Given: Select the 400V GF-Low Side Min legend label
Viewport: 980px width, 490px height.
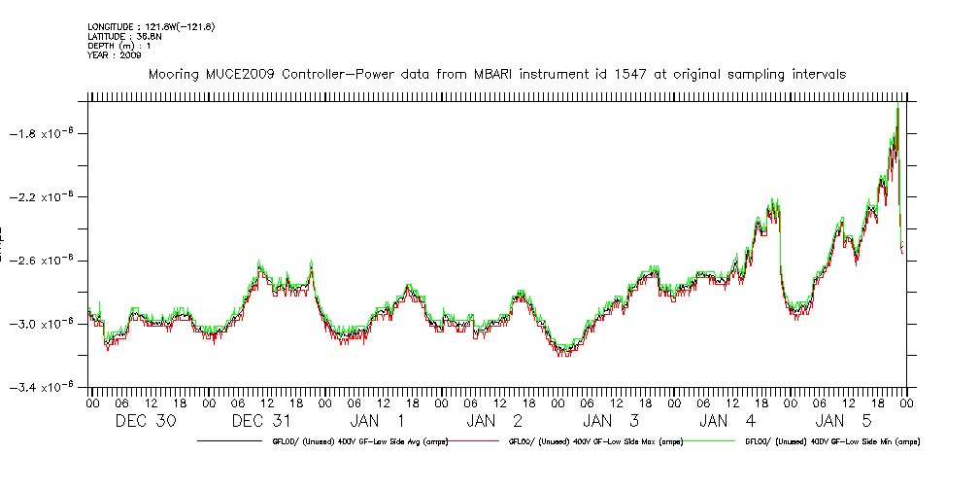Looking at the screenshot, I should click(x=831, y=441).
